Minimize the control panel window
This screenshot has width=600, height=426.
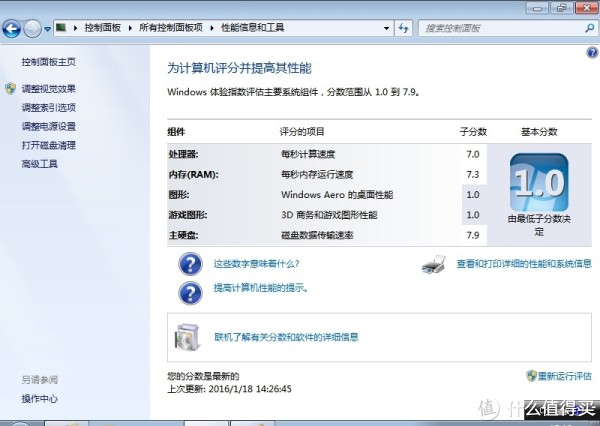point(537,8)
